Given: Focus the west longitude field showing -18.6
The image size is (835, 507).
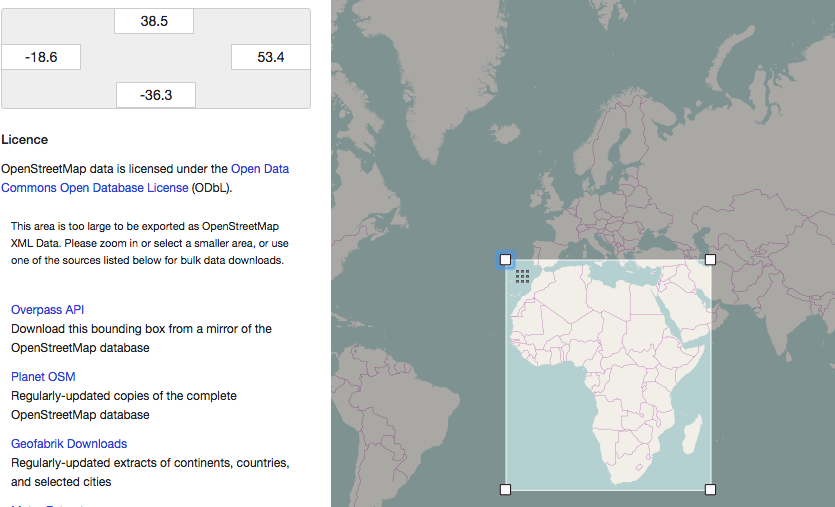Looking at the screenshot, I should [41, 57].
